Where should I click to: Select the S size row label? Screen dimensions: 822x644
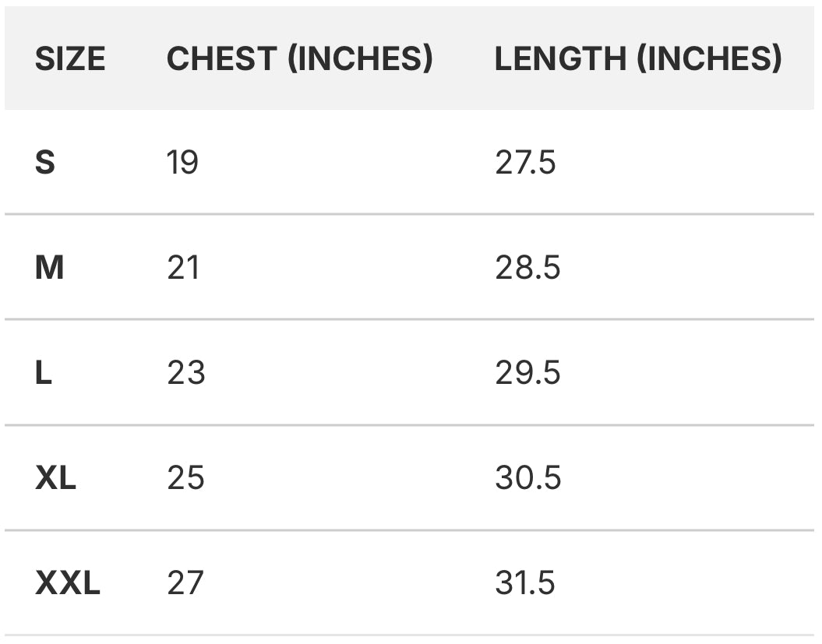pyautogui.click(x=45, y=163)
